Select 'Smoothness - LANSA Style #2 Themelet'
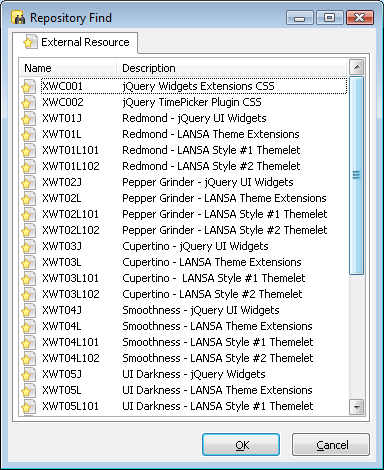 coord(218,358)
